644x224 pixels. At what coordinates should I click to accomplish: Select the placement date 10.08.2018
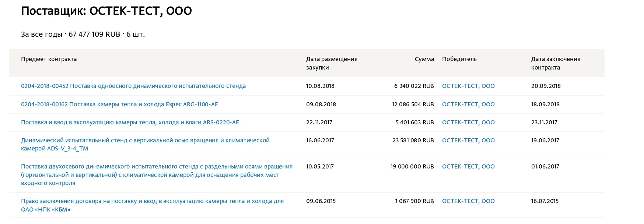(x=320, y=86)
